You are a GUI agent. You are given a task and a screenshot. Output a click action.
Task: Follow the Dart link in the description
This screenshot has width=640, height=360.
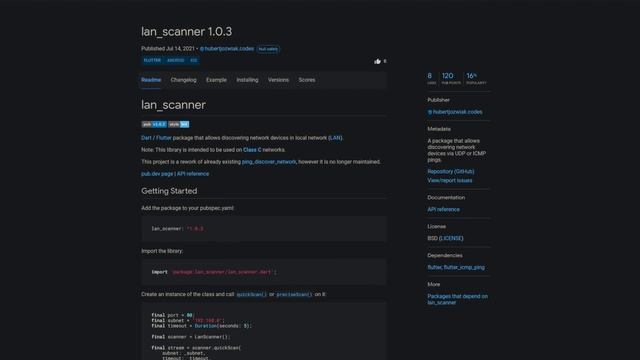[146, 138]
